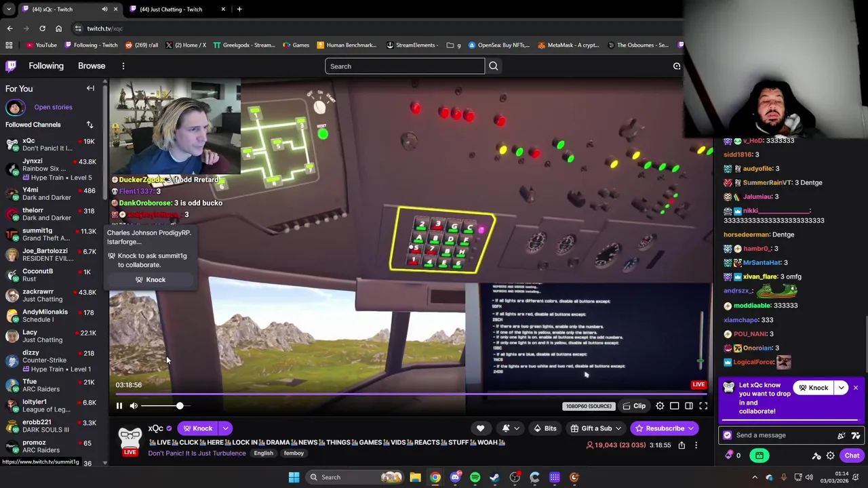This screenshot has height=488, width=868.
Task: Click Knock in the chat collaborate banner
Action: (814, 388)
